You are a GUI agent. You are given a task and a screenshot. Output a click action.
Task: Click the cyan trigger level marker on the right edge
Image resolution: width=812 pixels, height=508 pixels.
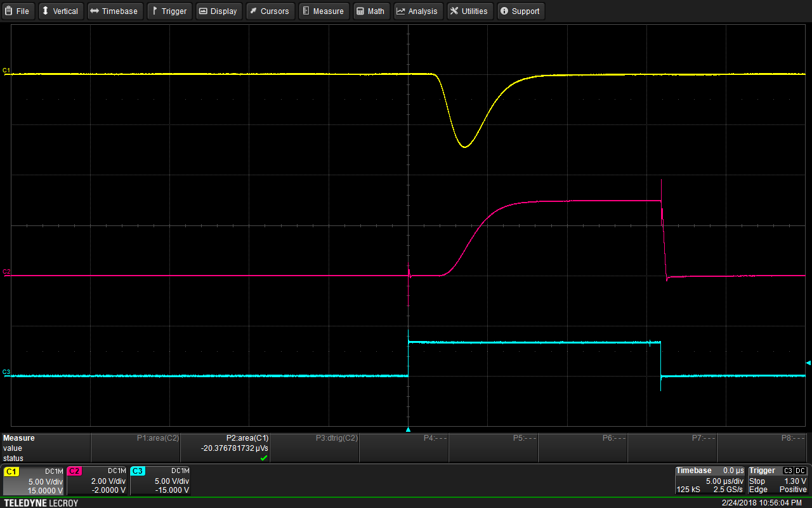click(x=808, y=363)
